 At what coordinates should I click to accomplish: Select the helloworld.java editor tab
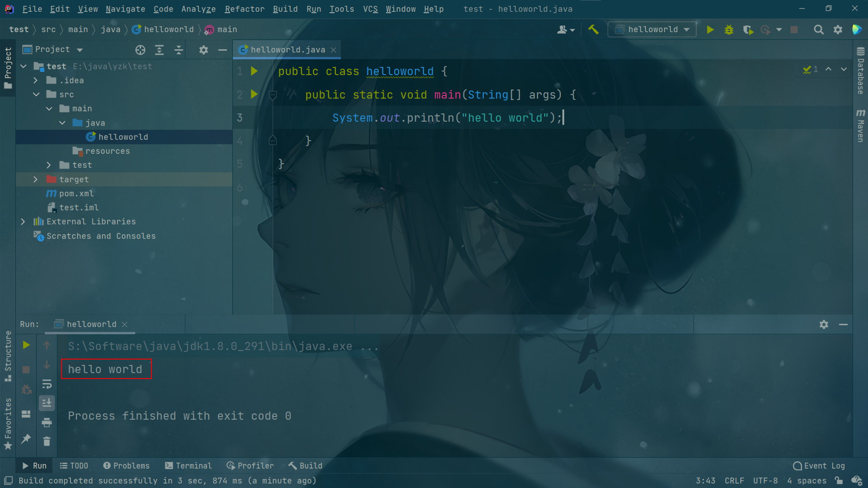click(x=287, y=50)
